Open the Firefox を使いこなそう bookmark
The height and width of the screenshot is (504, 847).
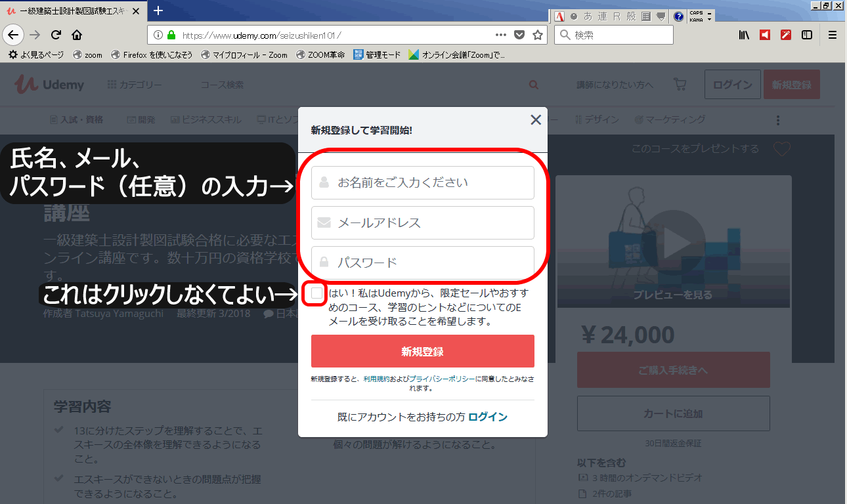click(152, 55)
